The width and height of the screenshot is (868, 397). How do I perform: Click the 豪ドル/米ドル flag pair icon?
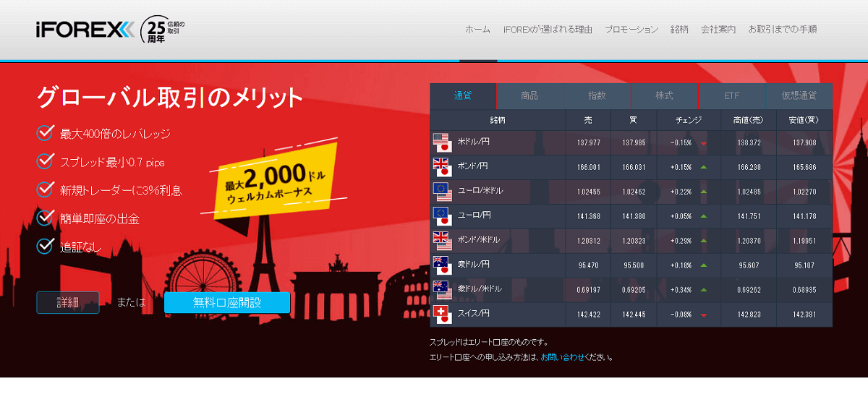coord(442,290)
